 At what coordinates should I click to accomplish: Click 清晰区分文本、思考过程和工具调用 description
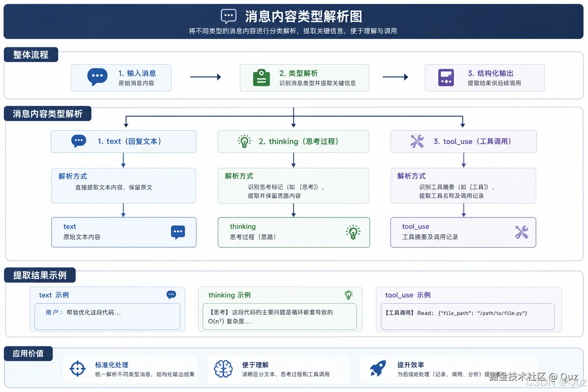point(286,374)
